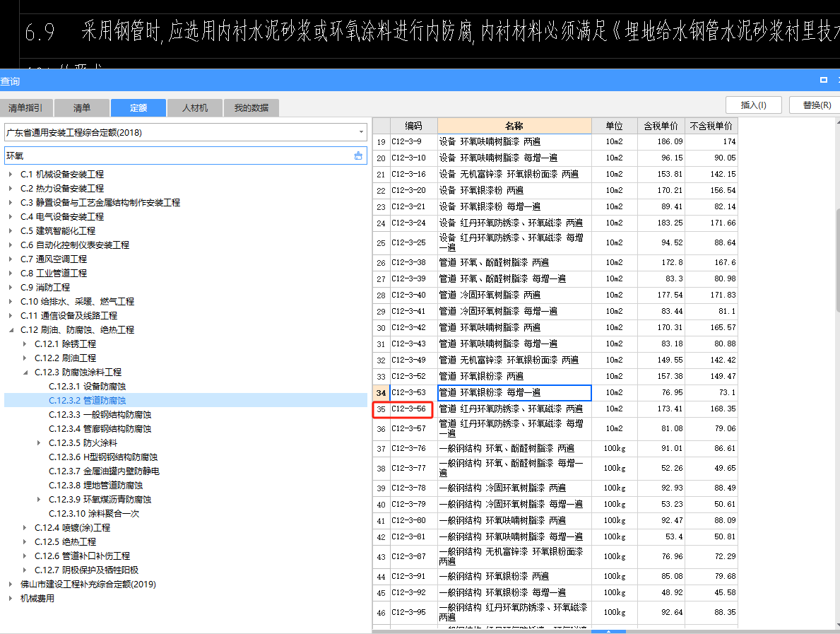Select row code C12-3-38

[413, 263]
